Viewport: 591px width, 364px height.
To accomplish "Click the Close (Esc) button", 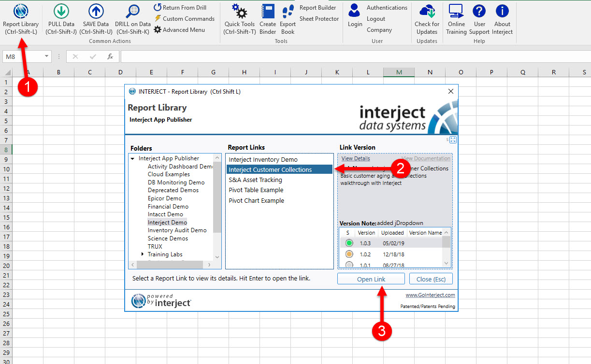I will pos(431,279).
